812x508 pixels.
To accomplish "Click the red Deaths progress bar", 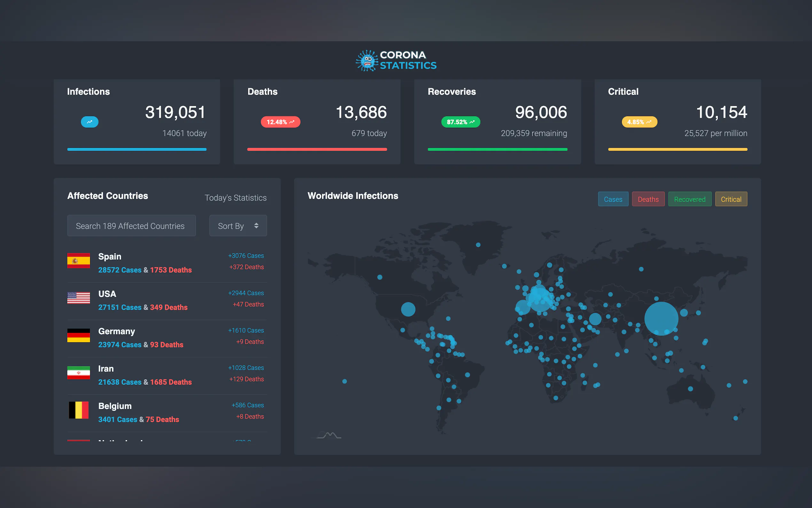I will click(x=317, y=149).
